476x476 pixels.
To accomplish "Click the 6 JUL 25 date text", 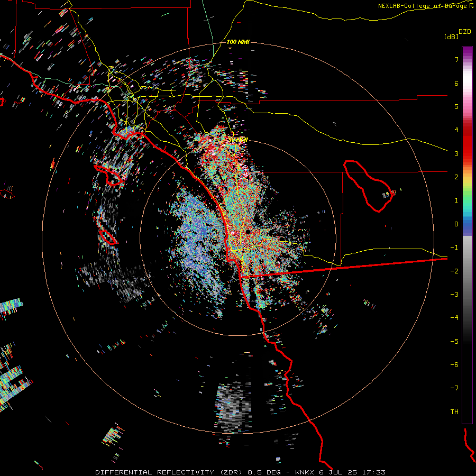I will (x=339, y=472).
